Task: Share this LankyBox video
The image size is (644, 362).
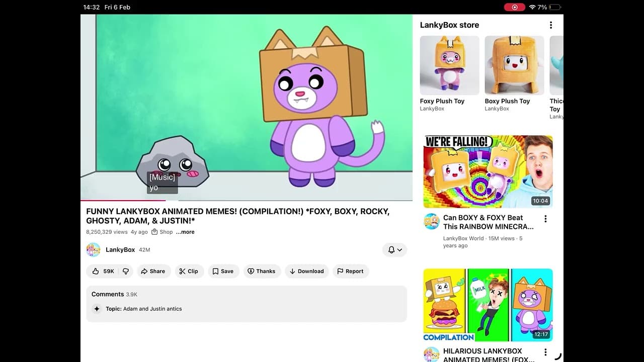Action: (153, 271)
